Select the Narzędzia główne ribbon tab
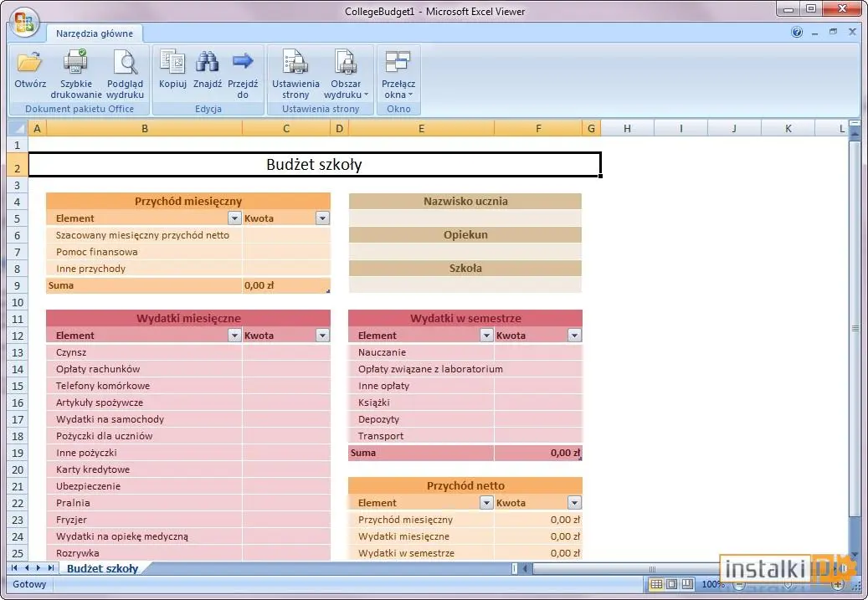This screenshot has width=868, height=600. pos(94,33)
